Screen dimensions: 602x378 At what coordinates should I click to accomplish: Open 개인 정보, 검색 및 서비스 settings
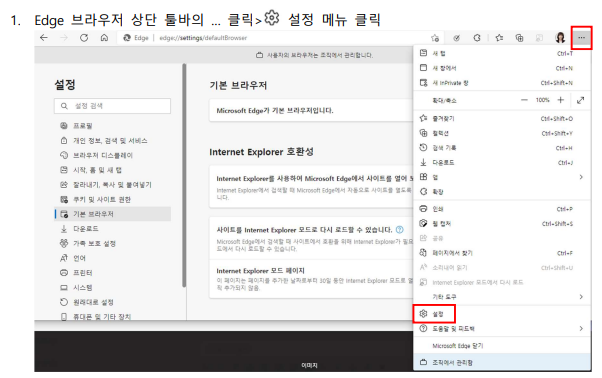pyautogui.click(x=112, y=140)
